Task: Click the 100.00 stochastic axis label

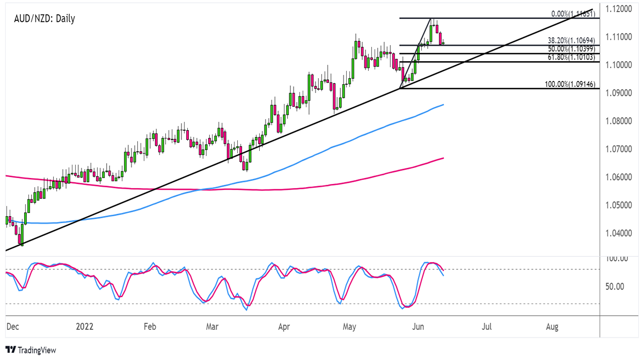Action: click(616, 258)
